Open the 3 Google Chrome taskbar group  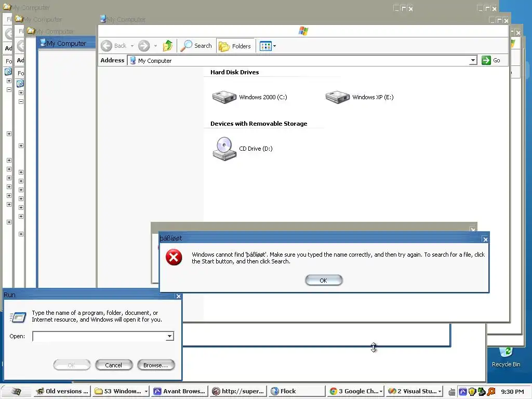[x=355, y=391]
